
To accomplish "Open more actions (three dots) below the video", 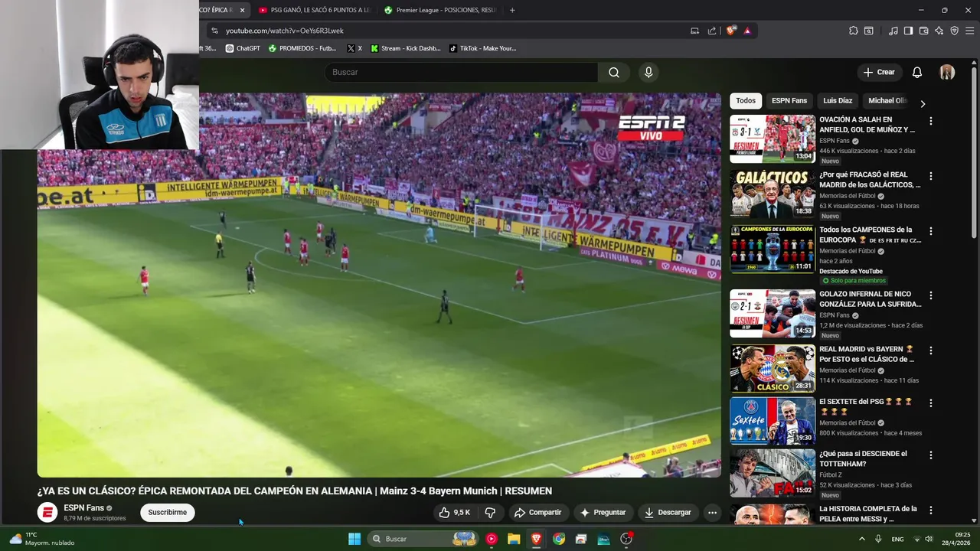I will tap(712, 513).
